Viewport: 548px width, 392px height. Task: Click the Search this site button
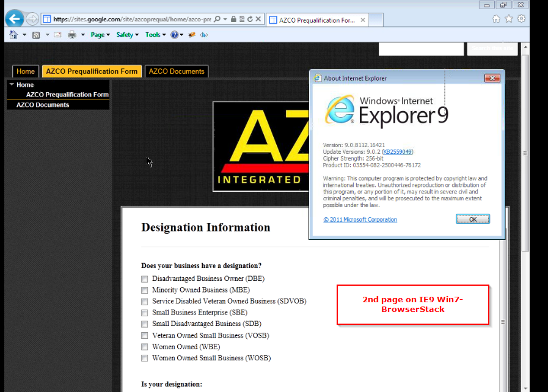click(x=492, y=48)
